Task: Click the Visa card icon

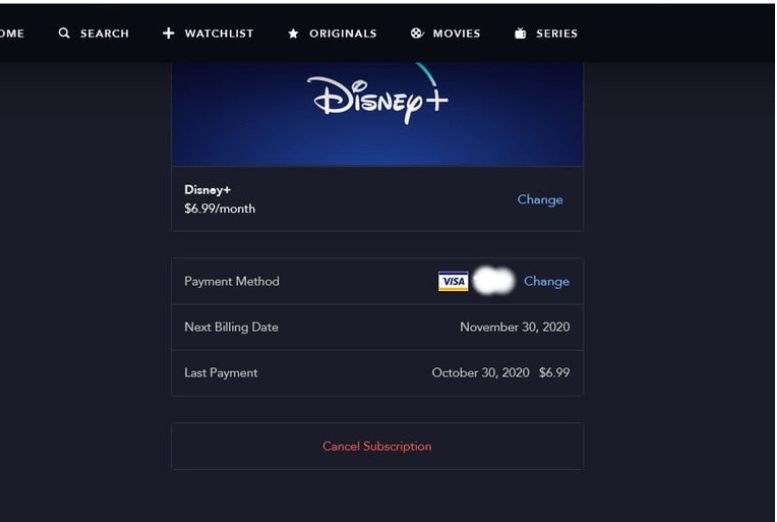Action: click(x=453, y=281)
